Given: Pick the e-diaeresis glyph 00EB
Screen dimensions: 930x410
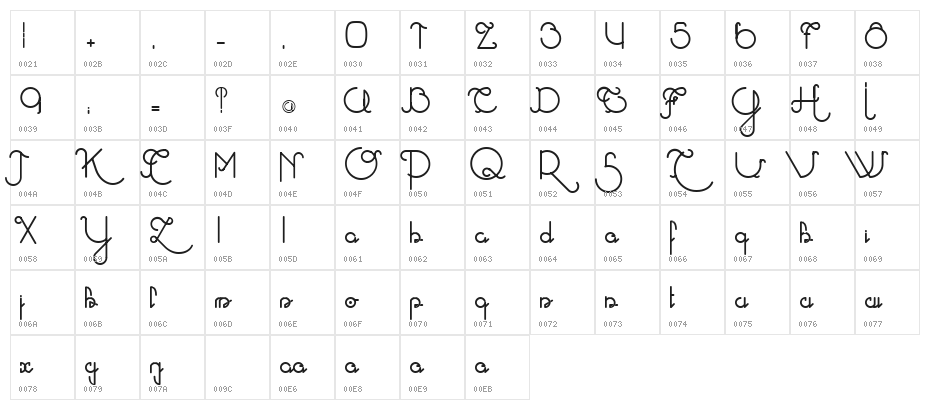Looking at the screenshot, I should point(497,367).
